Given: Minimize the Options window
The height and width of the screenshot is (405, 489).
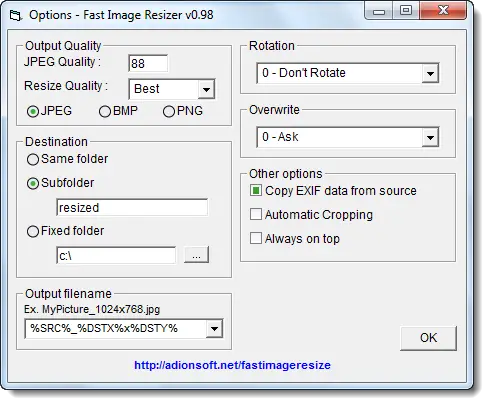Looking at the screenshot, I should click(379, 11).
